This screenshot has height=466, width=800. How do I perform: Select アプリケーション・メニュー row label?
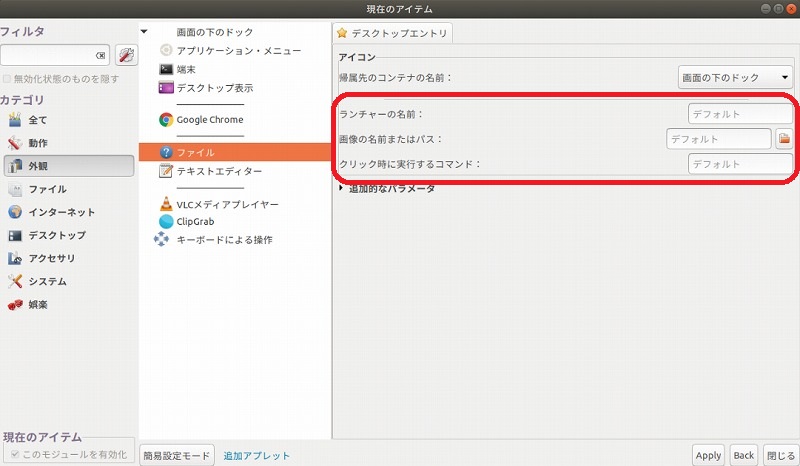pyautogui.click(x=239, y=51)
